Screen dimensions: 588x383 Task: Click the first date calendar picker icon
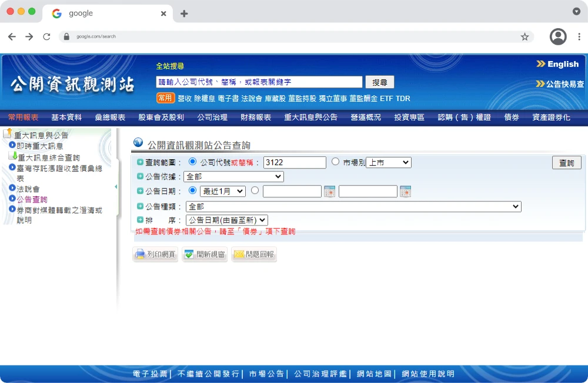(x=329, y=192)
